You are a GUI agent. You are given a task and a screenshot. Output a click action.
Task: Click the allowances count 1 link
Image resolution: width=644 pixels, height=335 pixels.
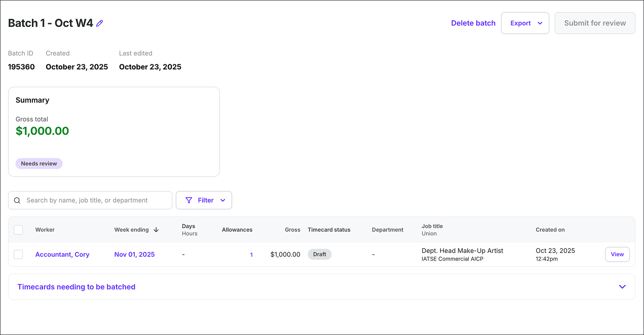(251, 255)
